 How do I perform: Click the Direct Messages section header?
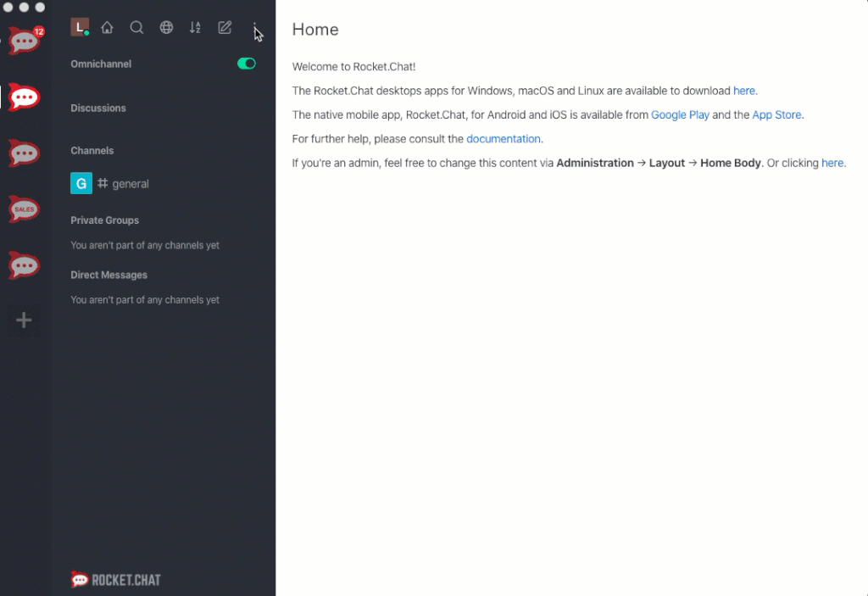(x=109, y=275)
